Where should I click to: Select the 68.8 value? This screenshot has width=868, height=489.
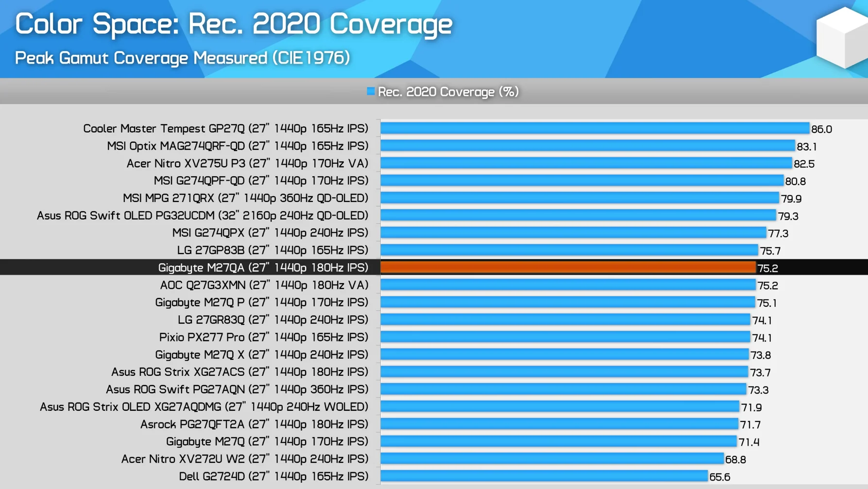[735, 459]
